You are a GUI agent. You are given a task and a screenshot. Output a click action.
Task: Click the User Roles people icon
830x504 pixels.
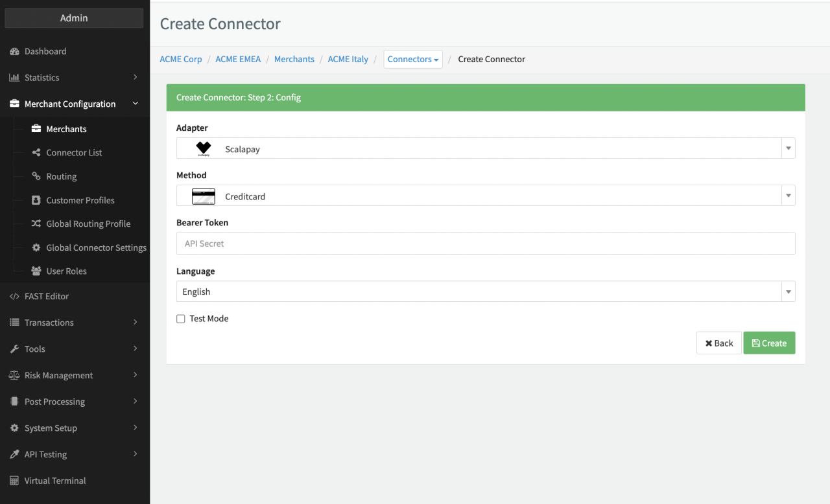pos(36,271)
